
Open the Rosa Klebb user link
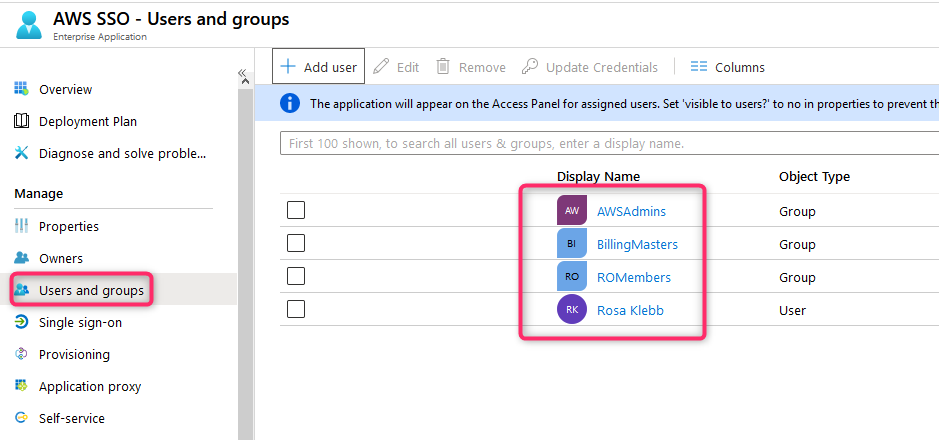pyautogui.click(x=630, y=310)
